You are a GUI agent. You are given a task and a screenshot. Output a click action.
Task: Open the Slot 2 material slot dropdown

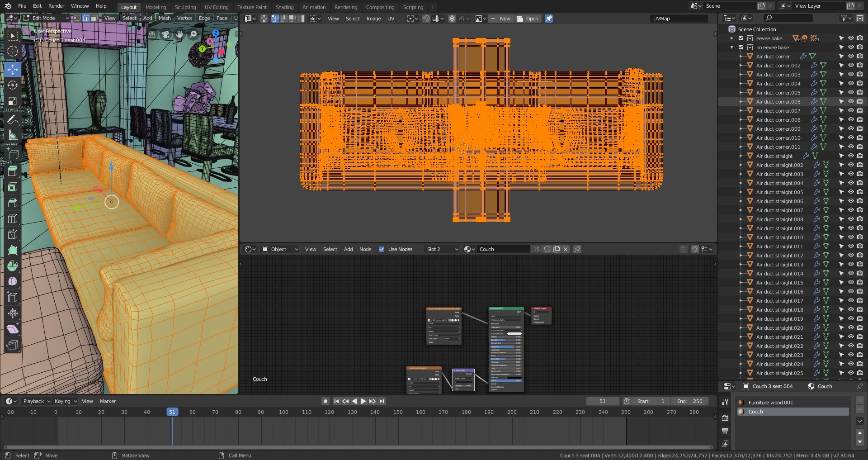click(442, 249)
